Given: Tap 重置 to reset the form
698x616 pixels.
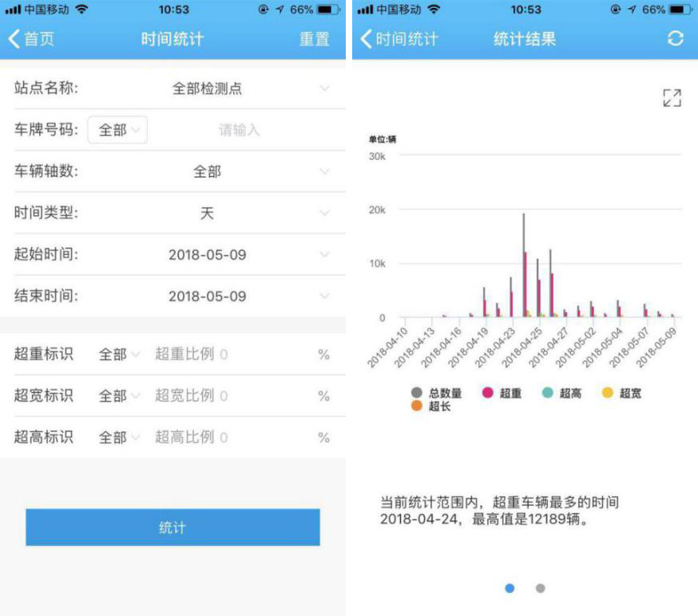Looking at the screenshot, I should click(x=314, y=39).
